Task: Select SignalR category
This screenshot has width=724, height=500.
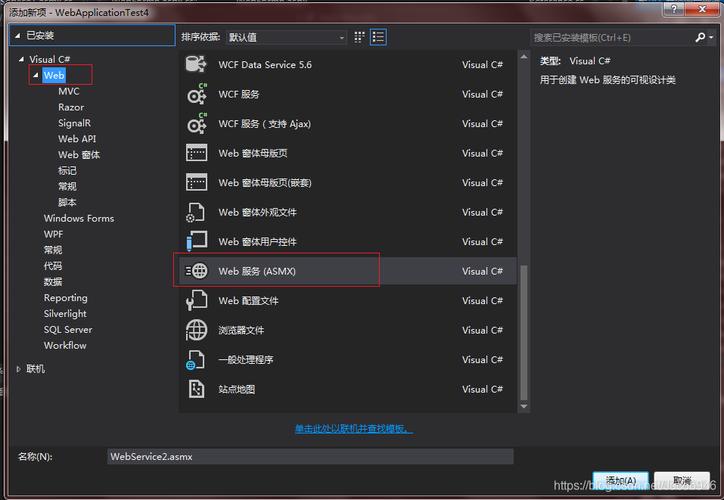Action: [x=74, y=123]
